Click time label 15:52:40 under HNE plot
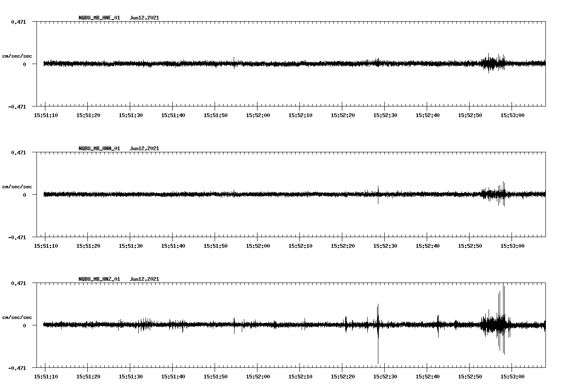Screen dimensions: 576x392 coord(428,115)
